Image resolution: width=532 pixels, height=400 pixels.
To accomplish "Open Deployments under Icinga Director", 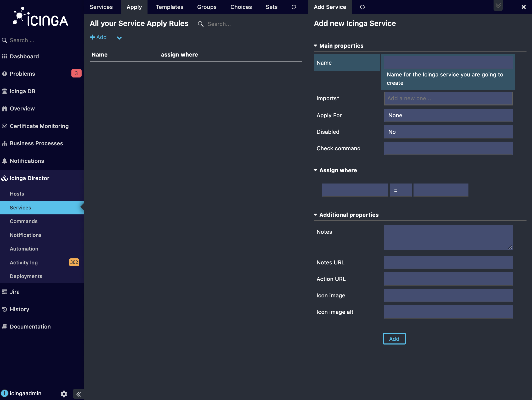I will [26, 276].
